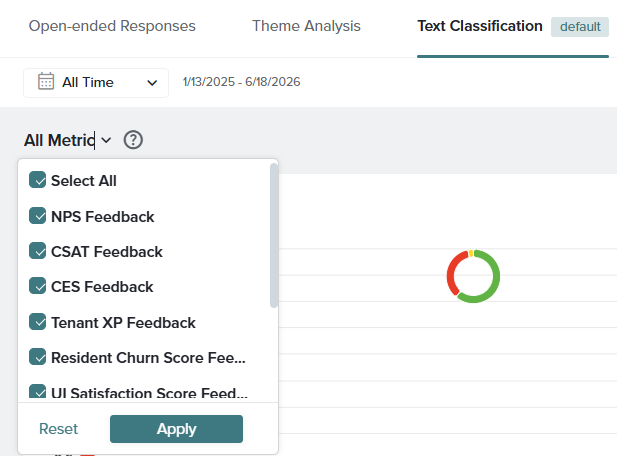
Task: Switch to Theme Analysis tab
Action: [x=306, y=26]
